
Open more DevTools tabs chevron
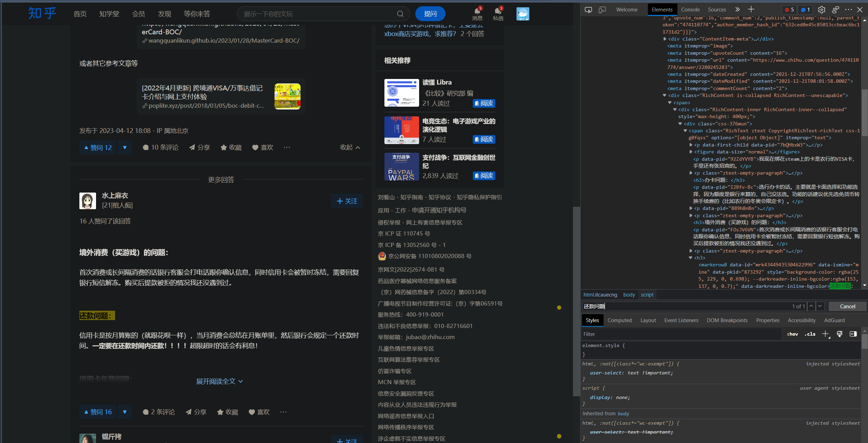[x=737, y=10]
